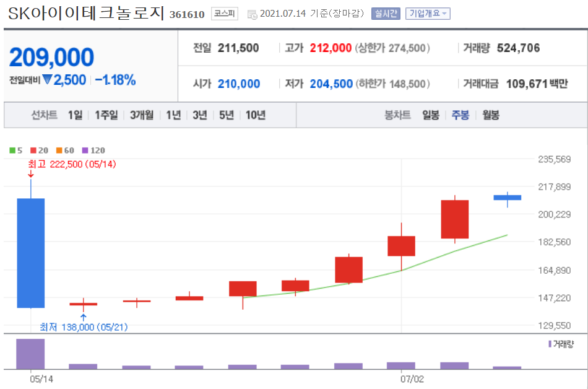This screenshot has width=588, height=389.
Task: Click the 상한가 274,500 text
Action: pyautogui.click(x=392, y=48)
